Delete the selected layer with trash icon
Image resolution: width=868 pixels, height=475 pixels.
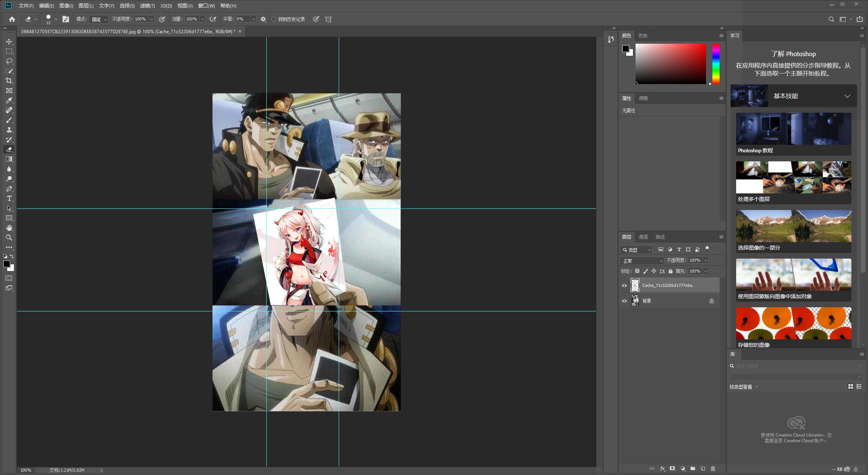point(713,469)
